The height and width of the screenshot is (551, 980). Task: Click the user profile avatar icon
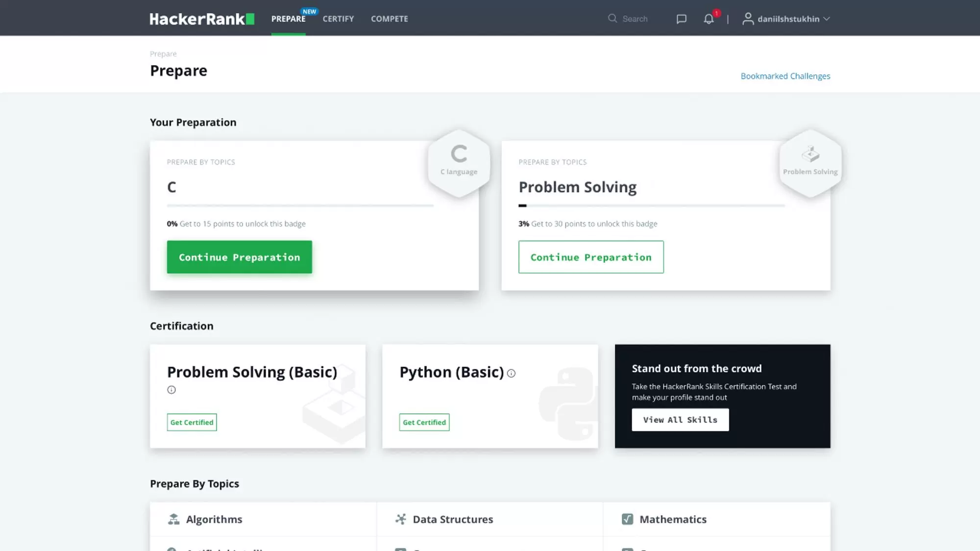point(748,19)
